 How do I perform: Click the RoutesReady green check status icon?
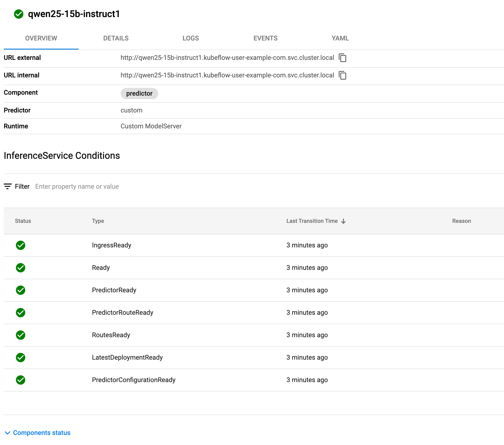[x=21, y=335]
